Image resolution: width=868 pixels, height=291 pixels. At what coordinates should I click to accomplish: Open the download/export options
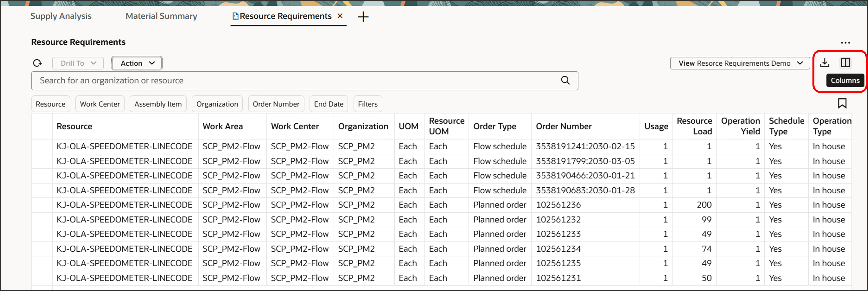(x=824, y=62)
